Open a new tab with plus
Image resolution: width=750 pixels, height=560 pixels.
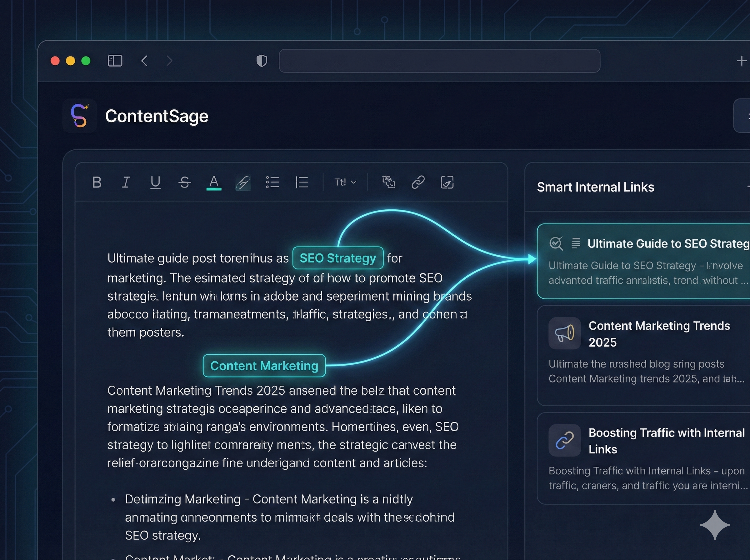[x=742, y=61]
